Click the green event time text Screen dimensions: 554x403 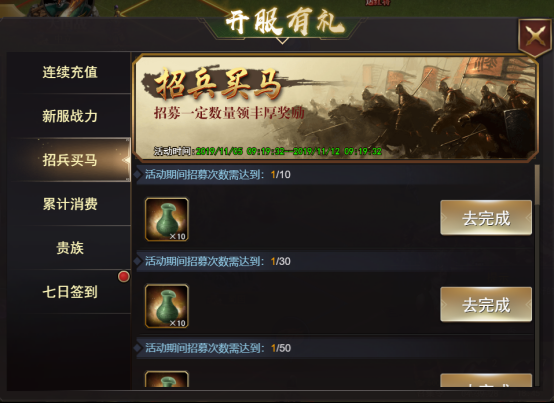point(289,152)
